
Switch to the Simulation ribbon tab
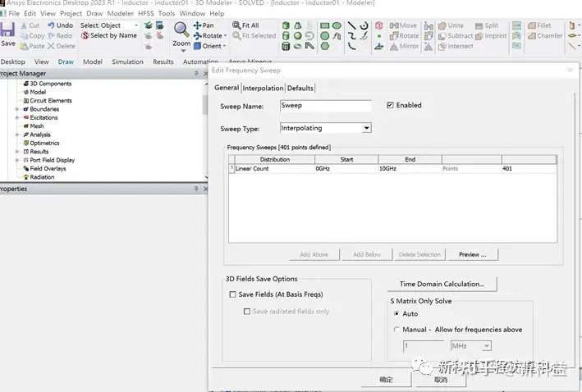127,62
